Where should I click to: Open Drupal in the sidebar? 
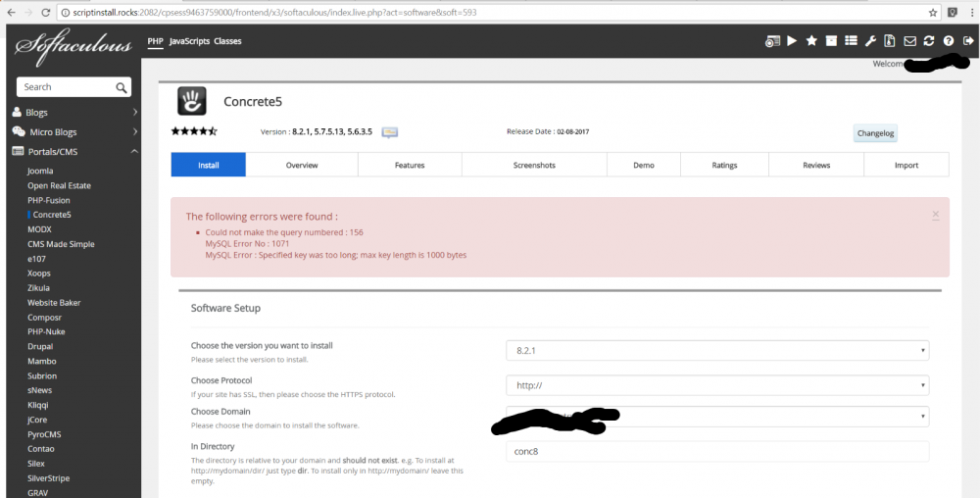(x=40, y=346)
